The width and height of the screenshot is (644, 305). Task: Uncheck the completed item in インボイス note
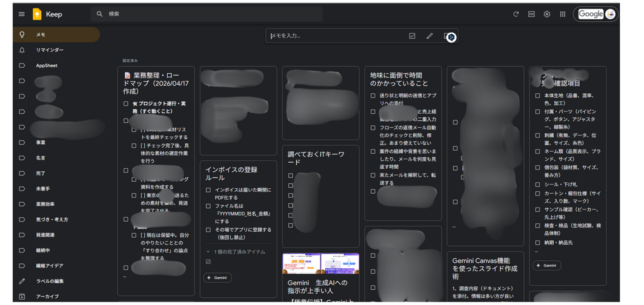pyautogui.click(x=208, y=262)
